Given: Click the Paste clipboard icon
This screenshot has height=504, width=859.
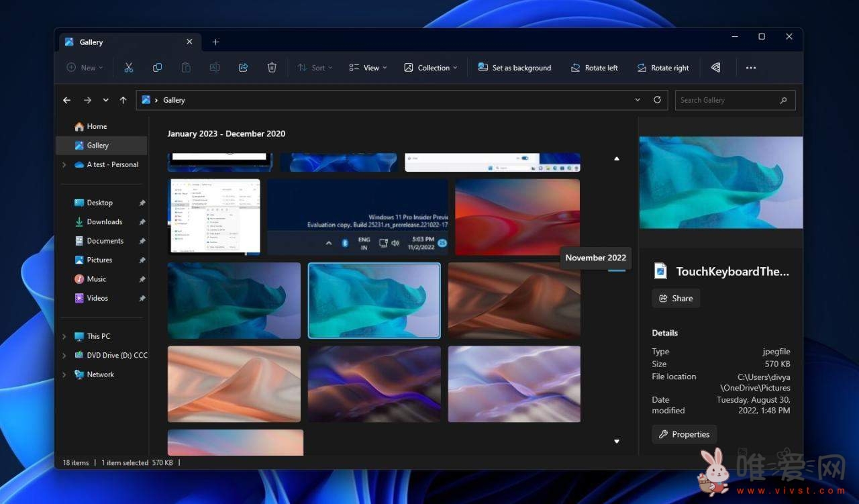Looking at the screenshot, I should pyautogui.click(x=186, y=68).
